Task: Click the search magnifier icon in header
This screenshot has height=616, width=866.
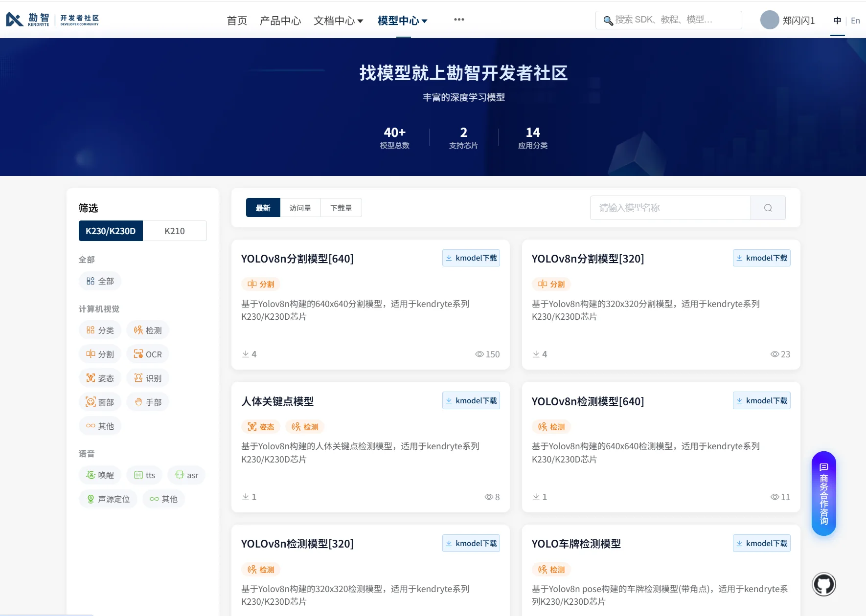Action: 608,21
